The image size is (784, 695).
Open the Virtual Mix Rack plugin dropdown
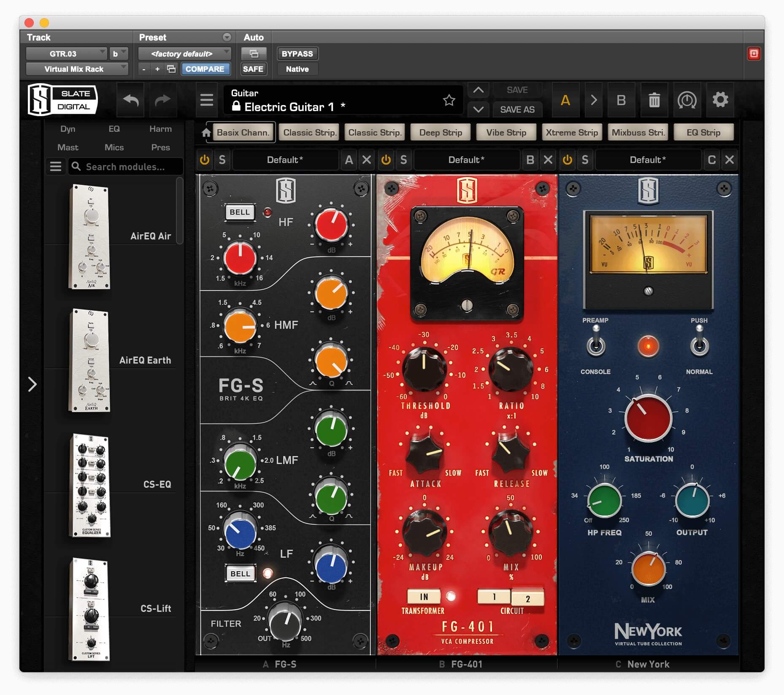click(77, 69)
